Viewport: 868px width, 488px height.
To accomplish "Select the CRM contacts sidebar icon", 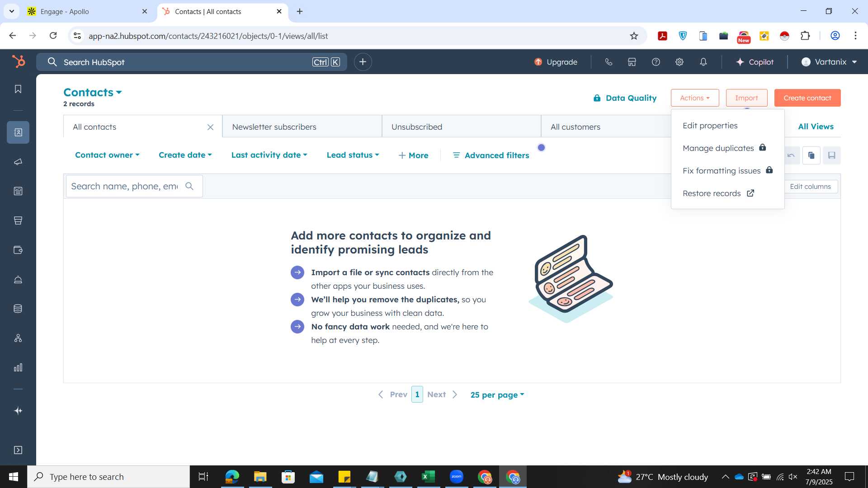I will (18, 132).
